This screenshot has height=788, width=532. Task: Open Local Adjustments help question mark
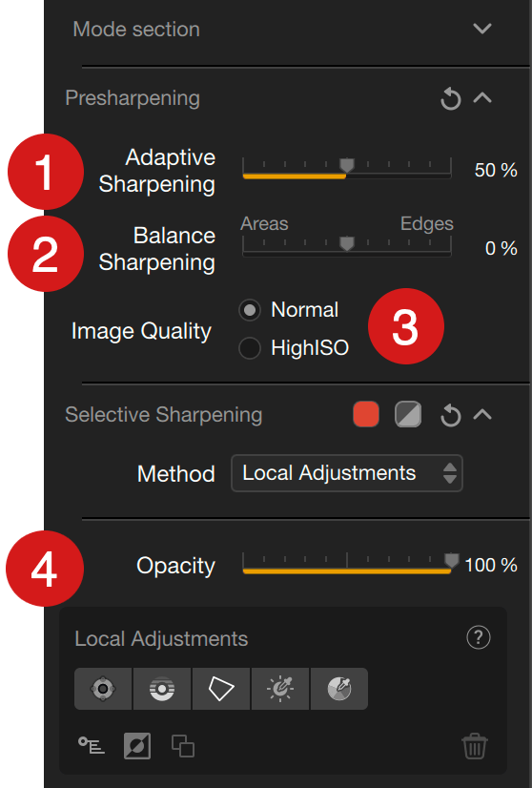pos(479,637)
